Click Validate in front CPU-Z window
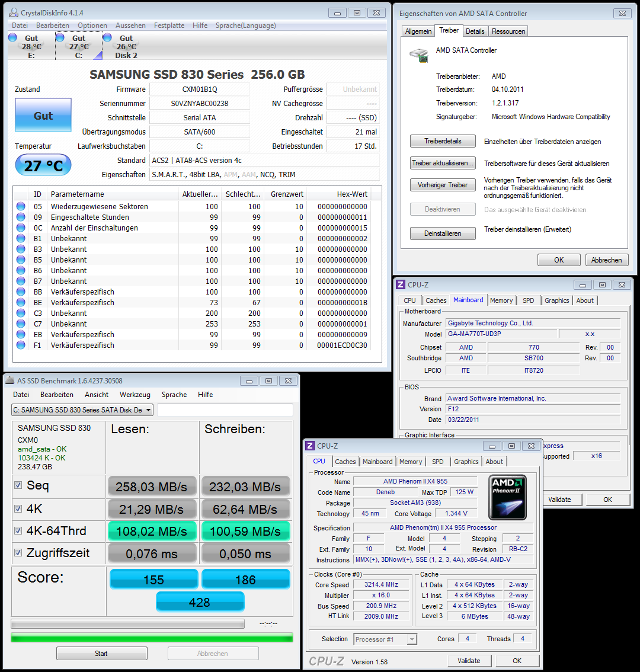 click(469, 661)
